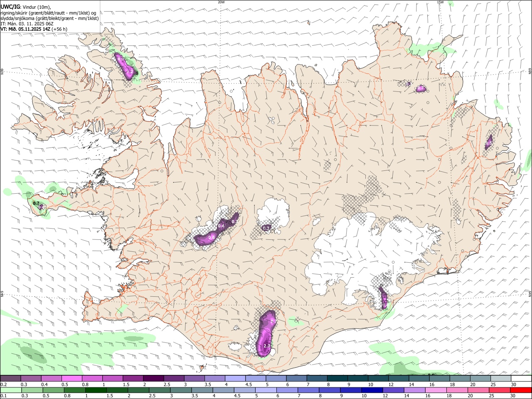The width and height of the screenshot is (532, 399).
Task: Click the "0.6" value in Langjökull snow patch
Action: (x=212, y=237)
